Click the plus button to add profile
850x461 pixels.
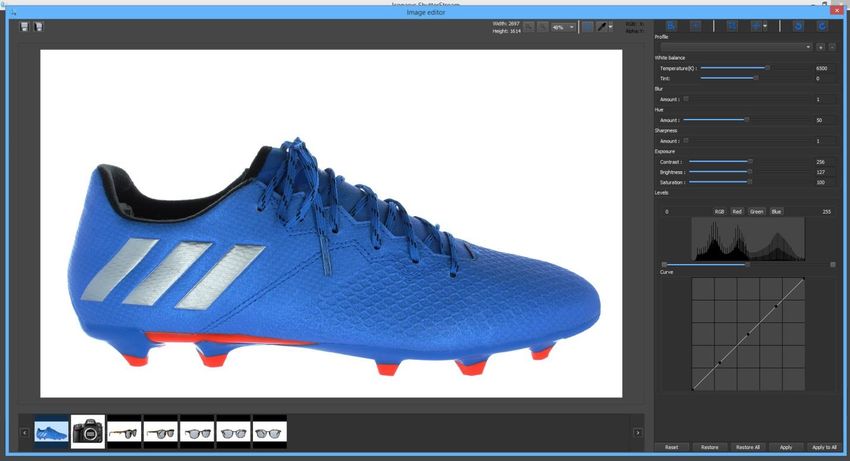click(x=821, y=47)
